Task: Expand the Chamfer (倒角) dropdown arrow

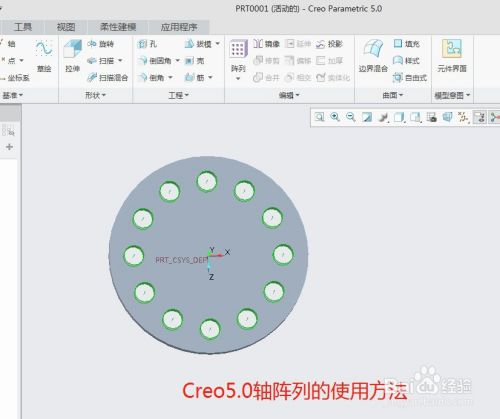Action: 170,78
